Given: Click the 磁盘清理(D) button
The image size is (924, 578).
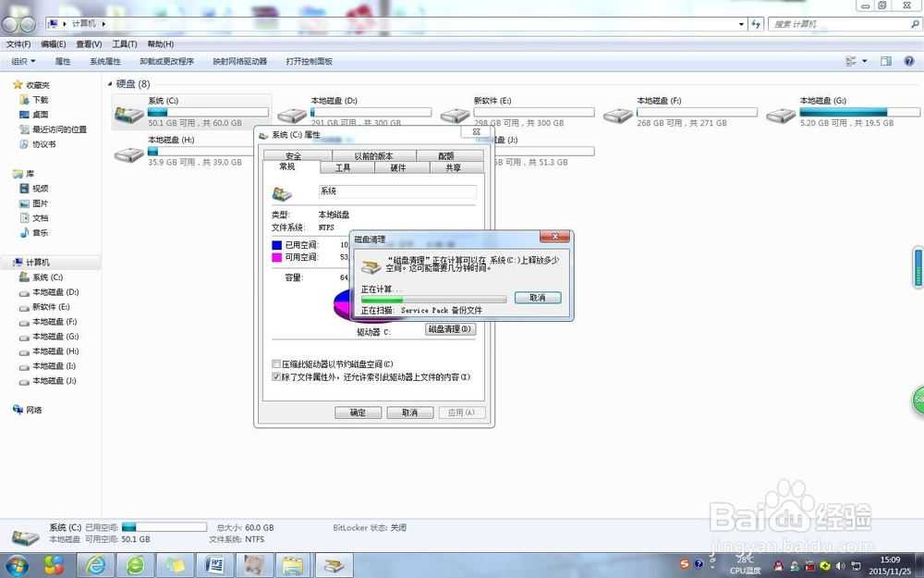Looking at the screenshot, I should [450, 329].
